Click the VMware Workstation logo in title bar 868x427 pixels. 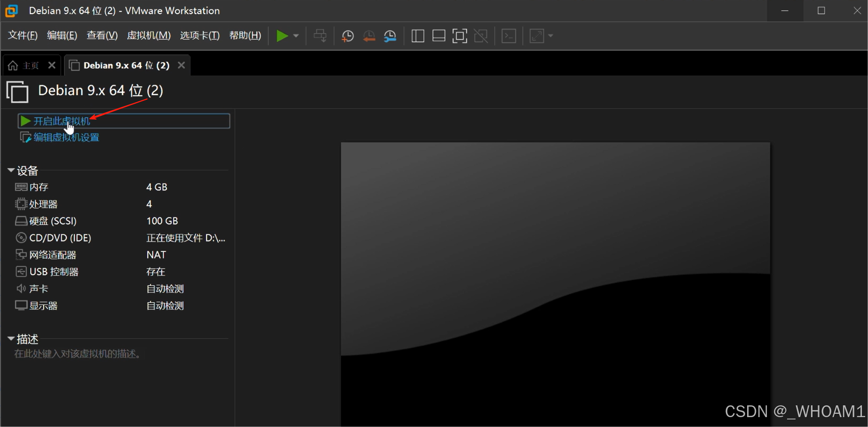(x=11, y=11)
